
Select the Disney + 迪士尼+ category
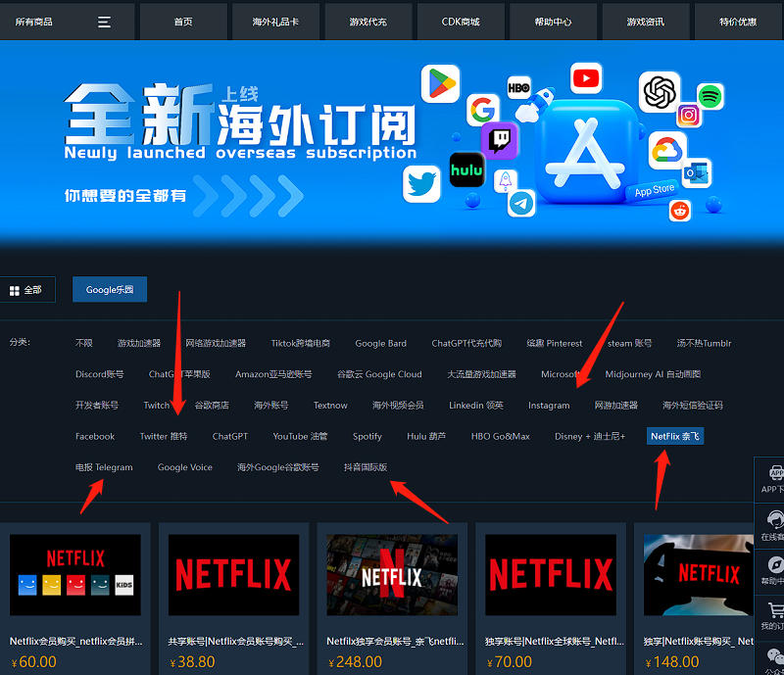590,437
